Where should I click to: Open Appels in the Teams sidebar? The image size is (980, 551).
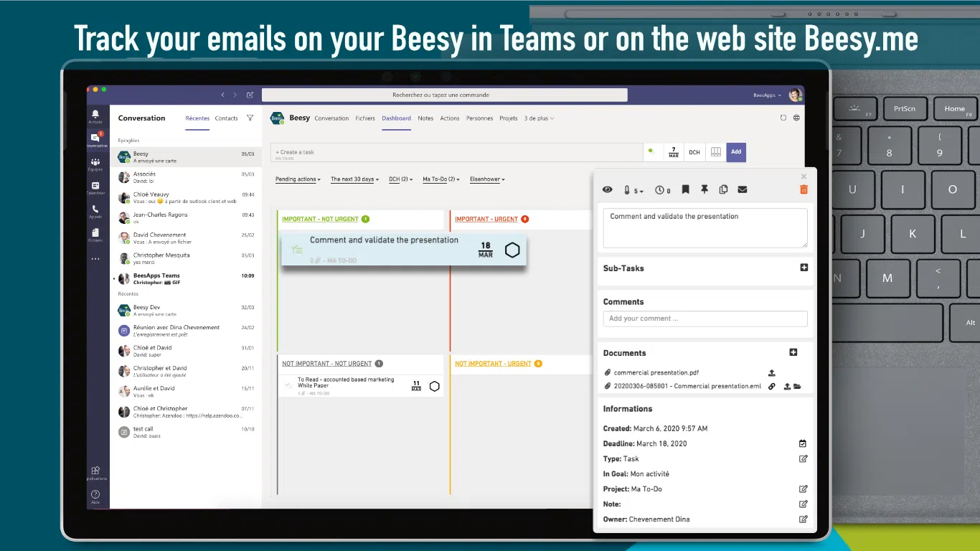pos(95,212)
